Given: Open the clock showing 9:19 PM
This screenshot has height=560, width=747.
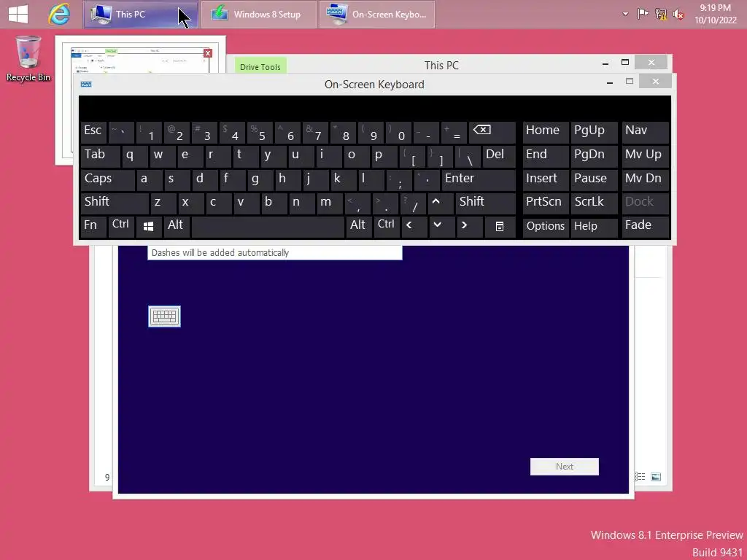Looking at the screenshot, I should click(715, 14).
